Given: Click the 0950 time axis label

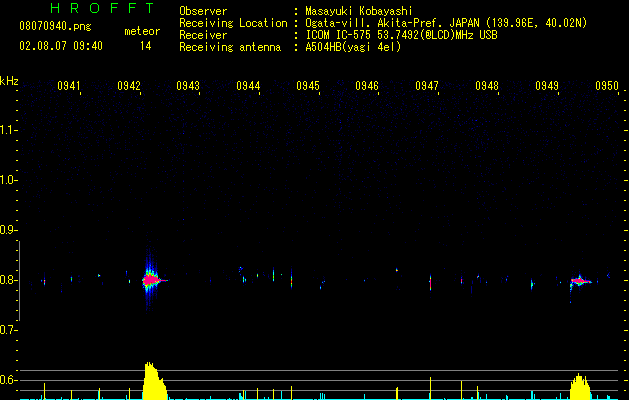Looking at the screenshot, I should [607, 85].
